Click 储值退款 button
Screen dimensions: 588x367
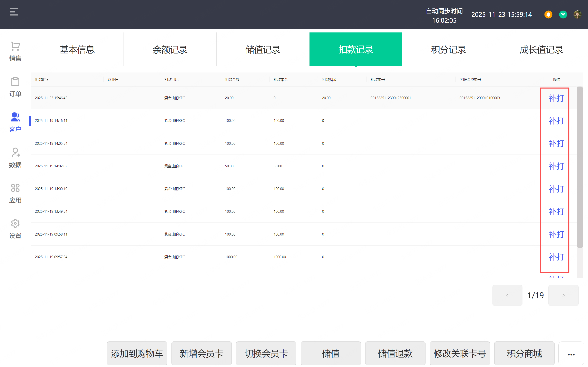pyautogui.click(x=395, y=354)
